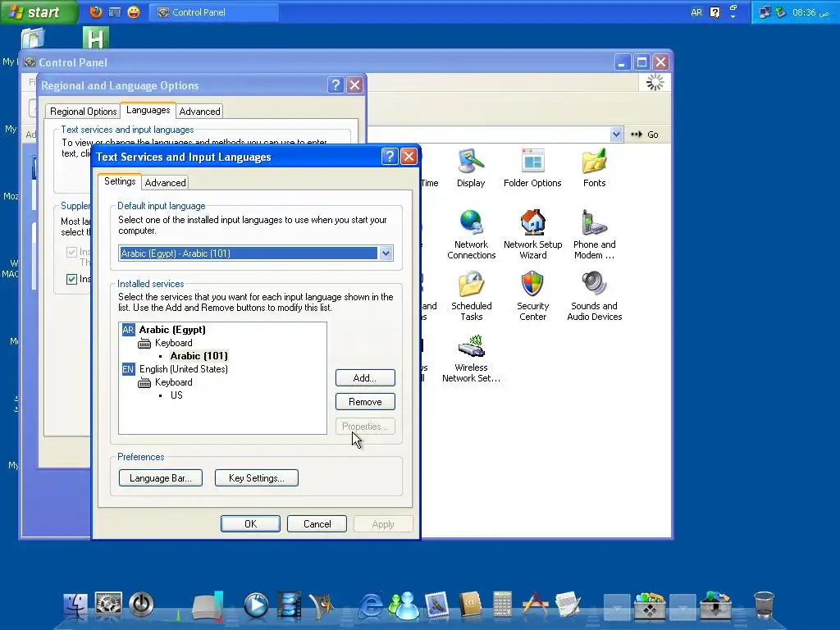Open Folder Options icon
Viewport: 840px width, 630px height.
pos(532,168)
